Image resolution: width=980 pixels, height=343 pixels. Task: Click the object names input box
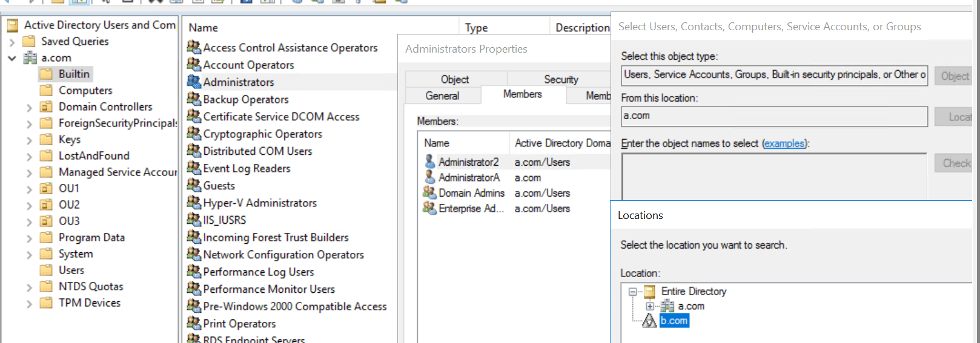click(x=775, y=177)
